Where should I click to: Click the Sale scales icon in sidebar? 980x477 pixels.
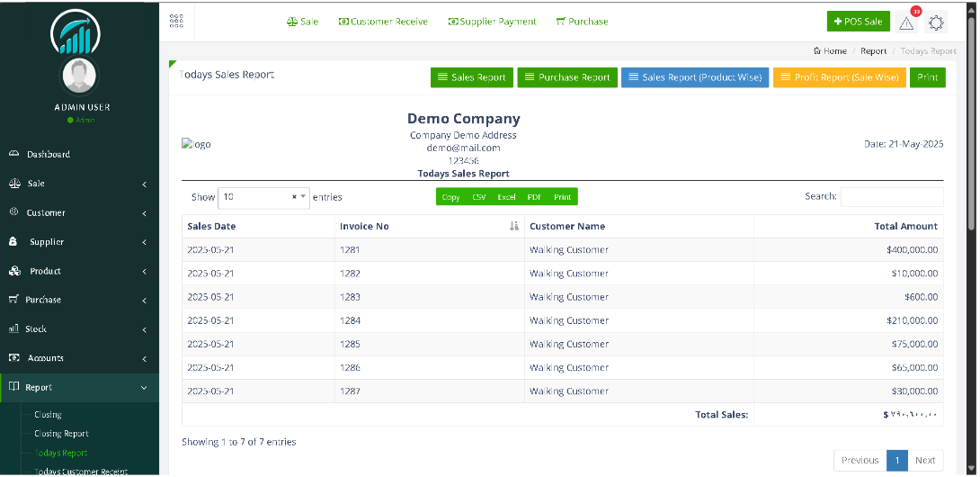coord(14,183)
